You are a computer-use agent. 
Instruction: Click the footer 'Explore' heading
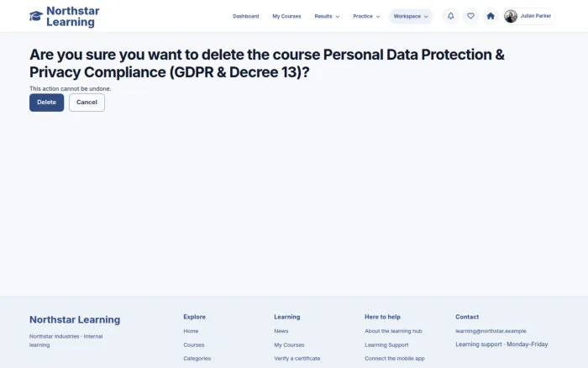point(194,317)
